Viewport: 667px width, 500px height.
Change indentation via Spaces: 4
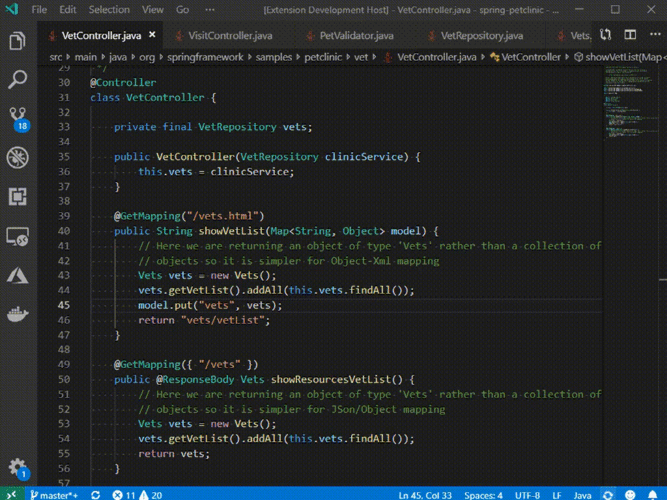point(483,495)
